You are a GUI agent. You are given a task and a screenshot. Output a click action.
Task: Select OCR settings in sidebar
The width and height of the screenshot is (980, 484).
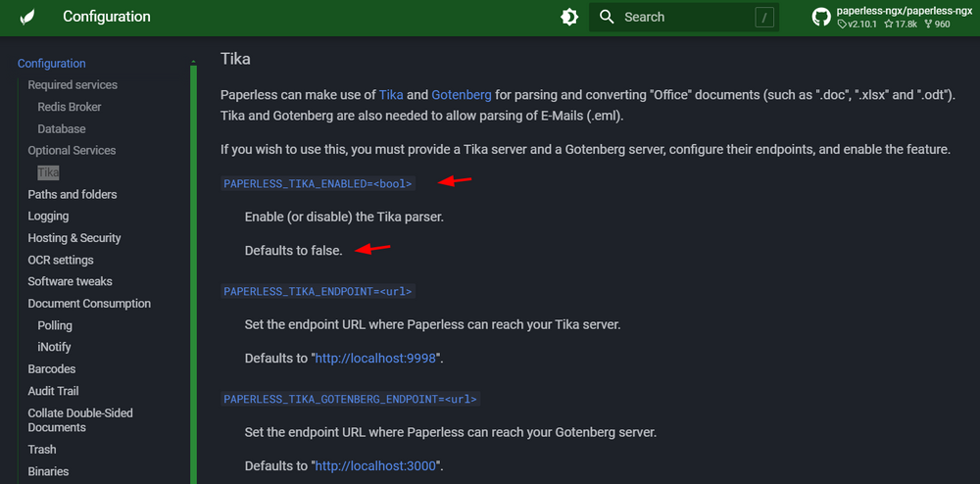pyautogui.click(x=61, y=260)
